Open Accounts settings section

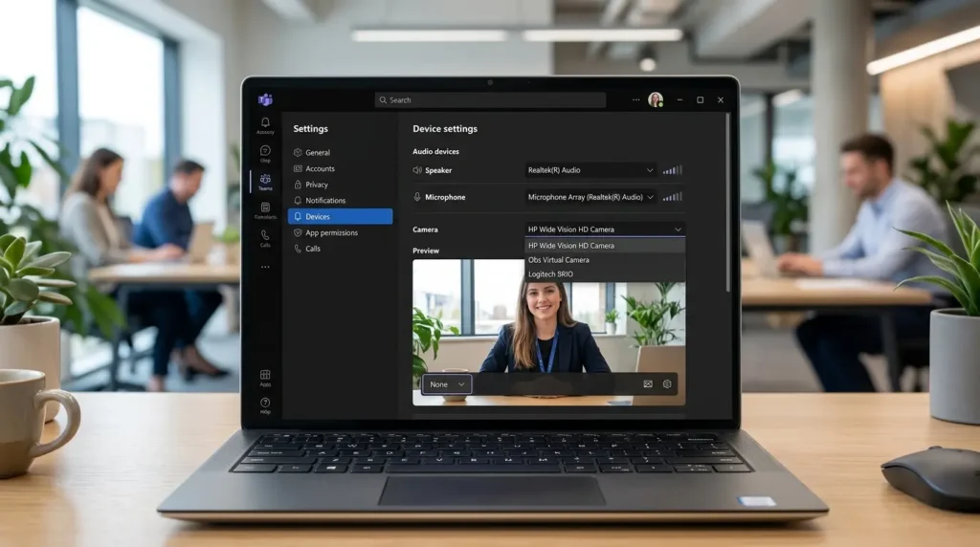(340, 168)
